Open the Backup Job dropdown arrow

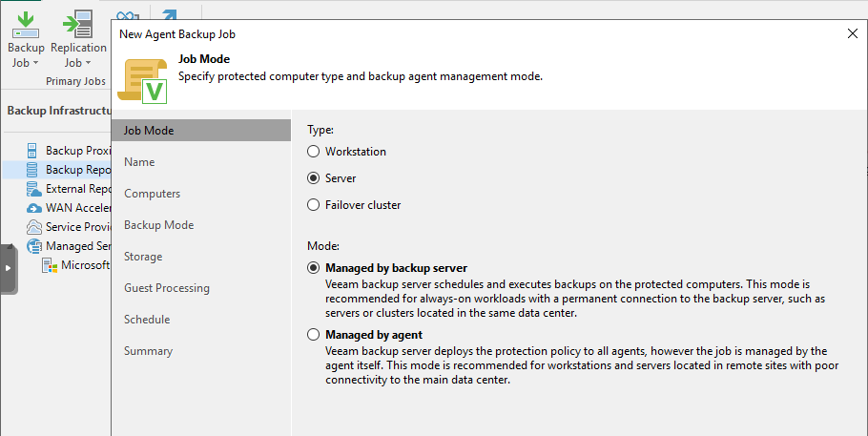[x=36, y=63]
